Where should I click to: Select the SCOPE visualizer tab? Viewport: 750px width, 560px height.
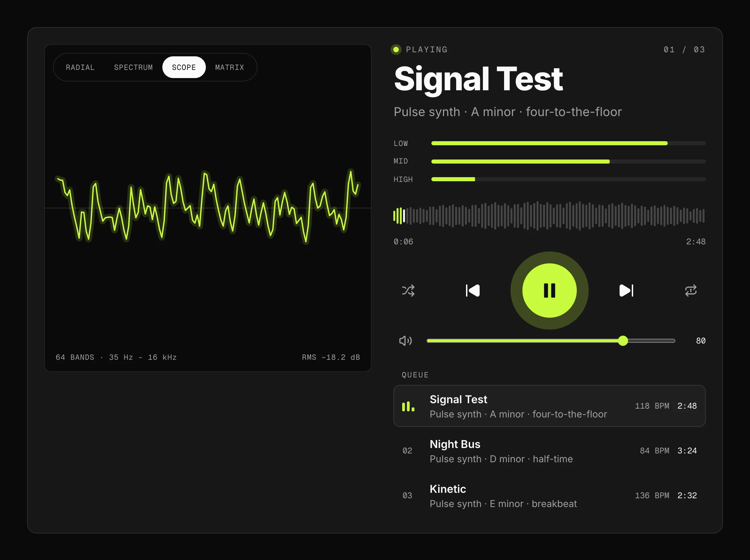tap(184, 67)
